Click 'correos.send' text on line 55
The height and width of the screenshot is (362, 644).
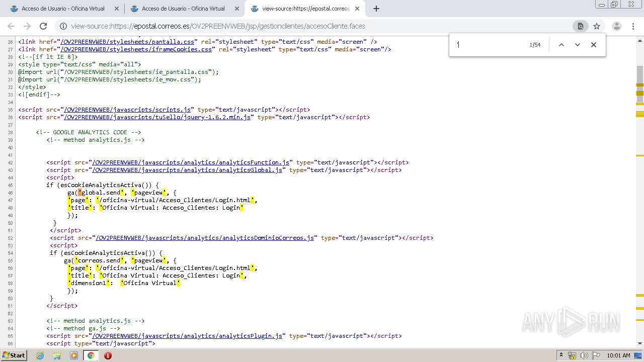99,260
